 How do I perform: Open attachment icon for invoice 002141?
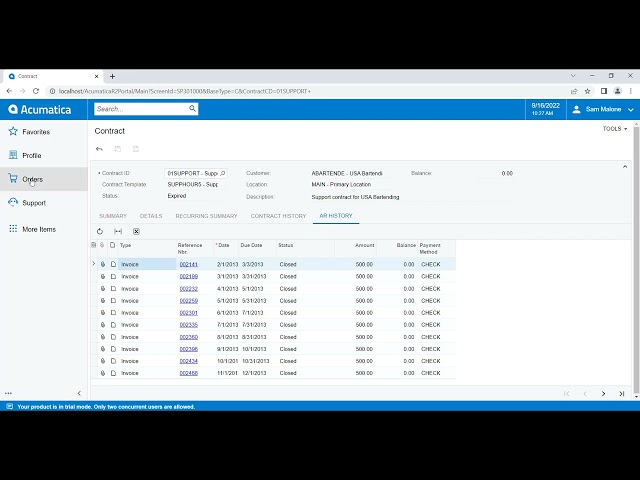pyautogui.click(x=103, y=264)
